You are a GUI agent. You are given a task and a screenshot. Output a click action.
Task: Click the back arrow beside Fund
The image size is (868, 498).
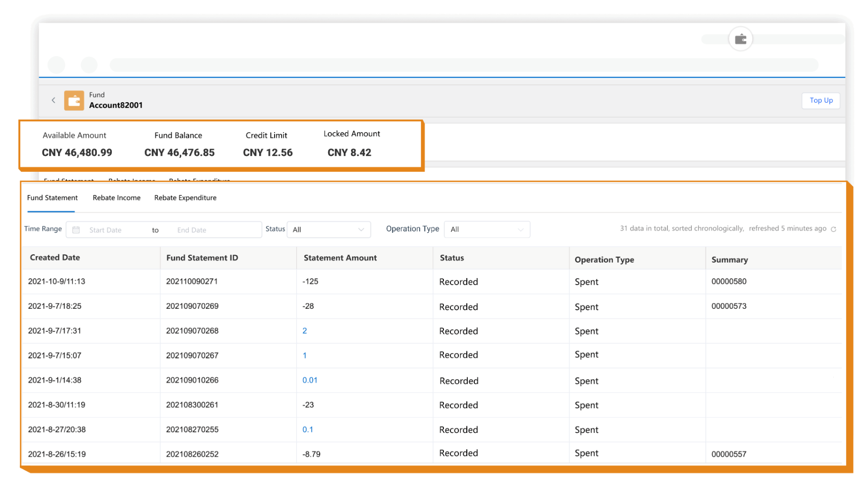point(54,100)
